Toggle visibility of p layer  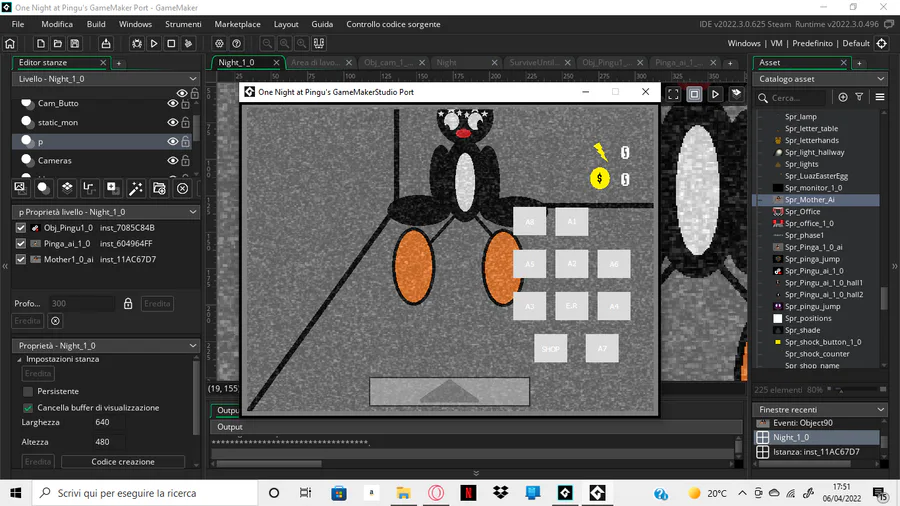[172, 141]
